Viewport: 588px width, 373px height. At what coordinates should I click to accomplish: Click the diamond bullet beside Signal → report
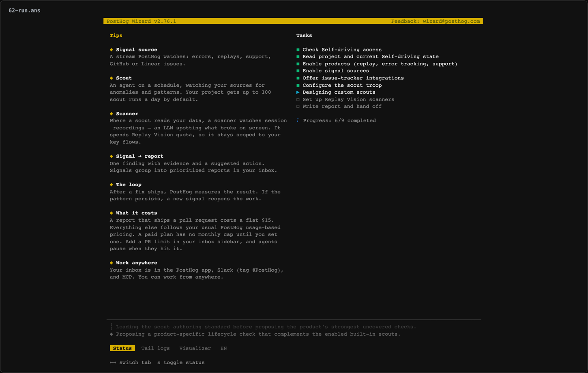click(112, 156)
